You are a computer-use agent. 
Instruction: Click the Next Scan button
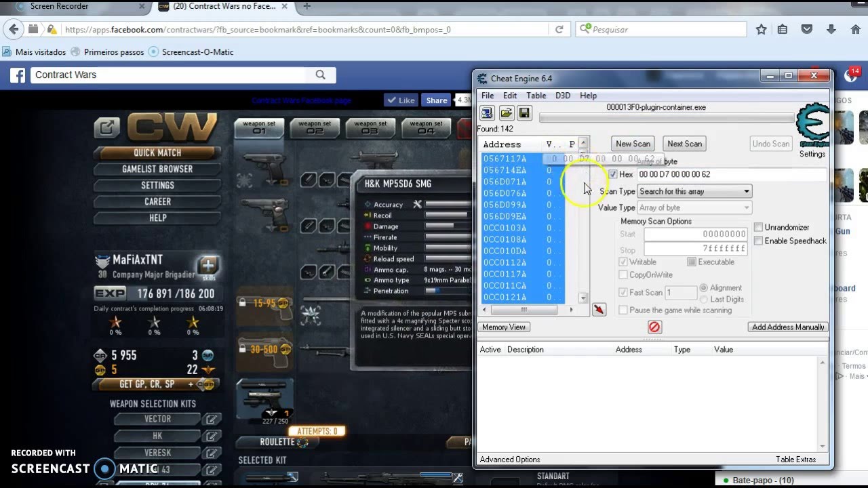point(684,144)
